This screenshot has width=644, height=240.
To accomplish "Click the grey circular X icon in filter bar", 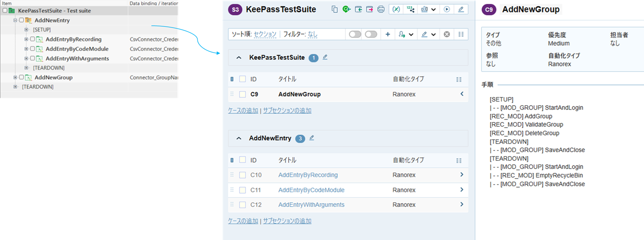I will (447, 35).
